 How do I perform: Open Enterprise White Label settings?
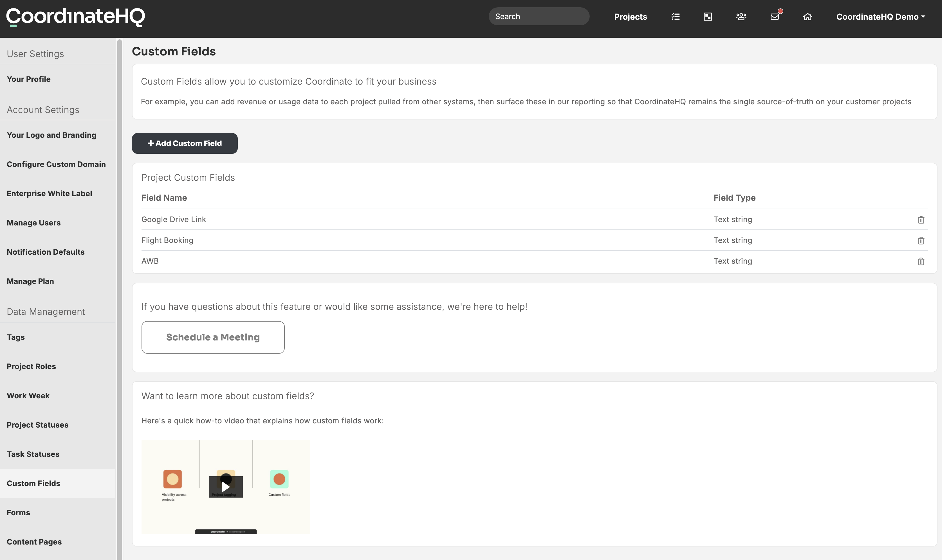coord(50,194)
